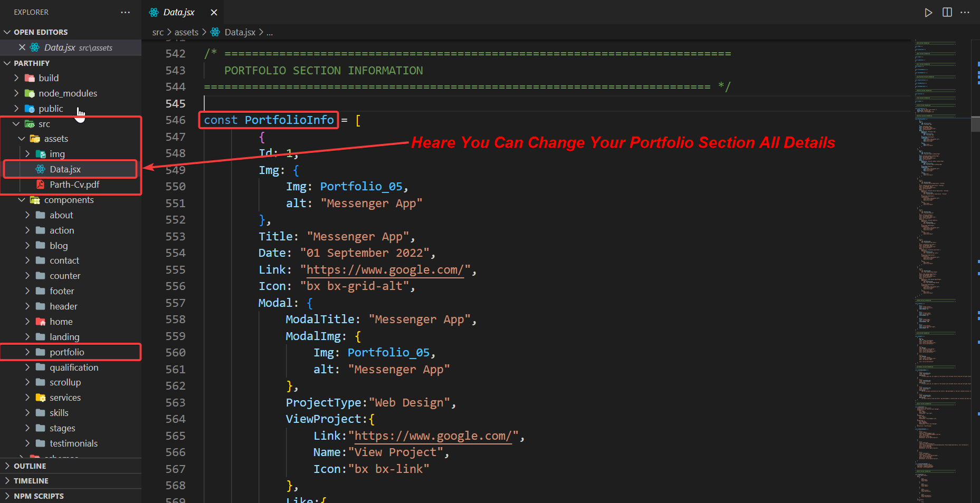Image resolution: width=980 pixels, height=503 pixels.
Task: Collapse the OPEN EDITORS section
Action: tap(7, 32)
